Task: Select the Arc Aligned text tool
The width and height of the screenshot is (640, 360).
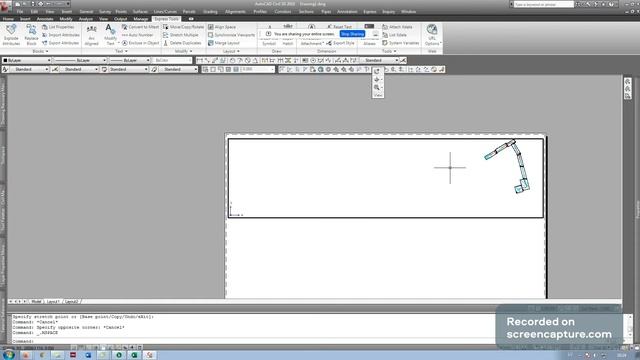Action: tap(91, 35)
